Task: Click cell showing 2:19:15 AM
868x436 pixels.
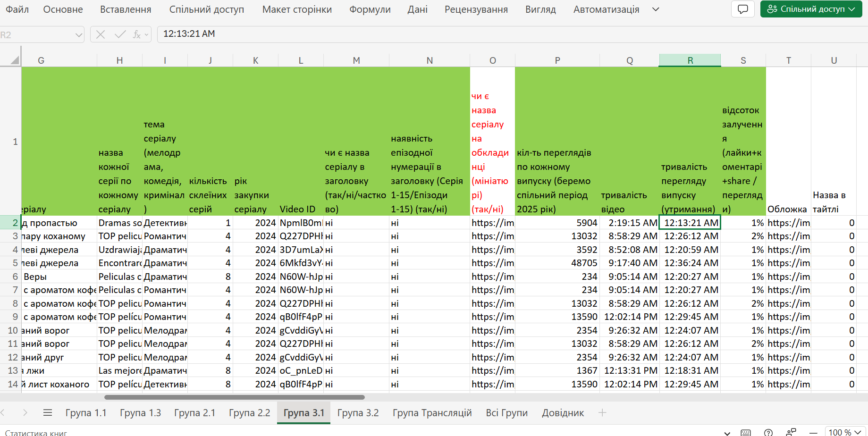Action: pos(629,223)
